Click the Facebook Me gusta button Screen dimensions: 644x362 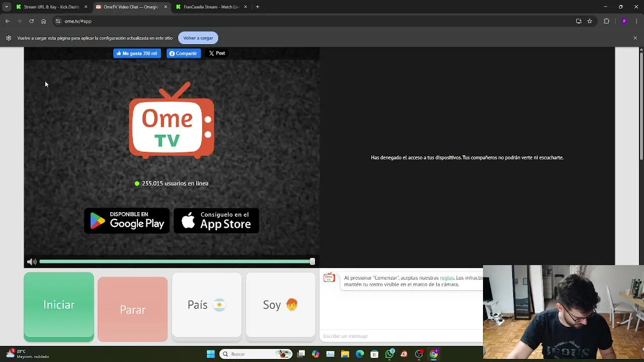(137, 53)
